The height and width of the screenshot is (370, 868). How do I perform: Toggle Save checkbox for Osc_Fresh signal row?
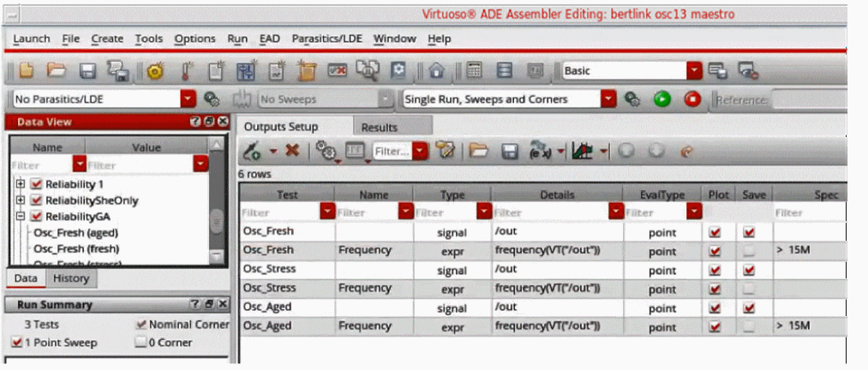pos(748,233)
